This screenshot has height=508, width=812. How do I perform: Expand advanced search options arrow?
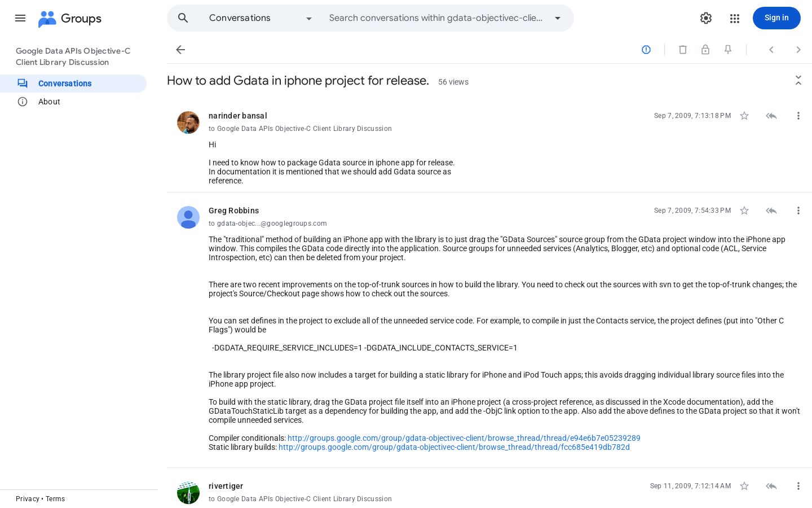(x=558, y=18)
